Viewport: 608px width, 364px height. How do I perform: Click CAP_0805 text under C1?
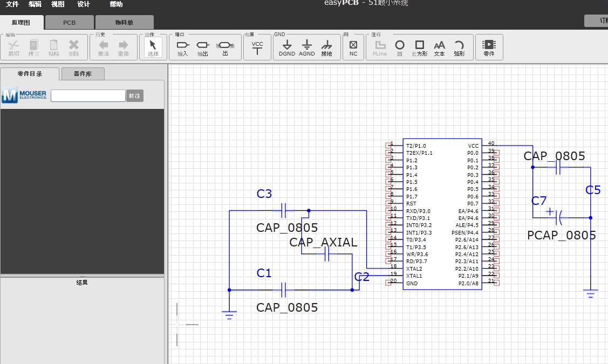pyautogui.click(x=287, y=307)
